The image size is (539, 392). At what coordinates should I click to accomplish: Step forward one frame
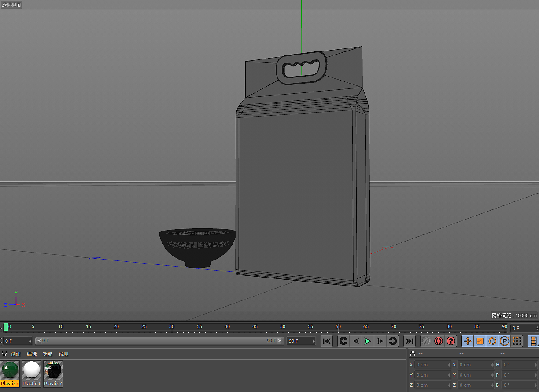(380, 341)
